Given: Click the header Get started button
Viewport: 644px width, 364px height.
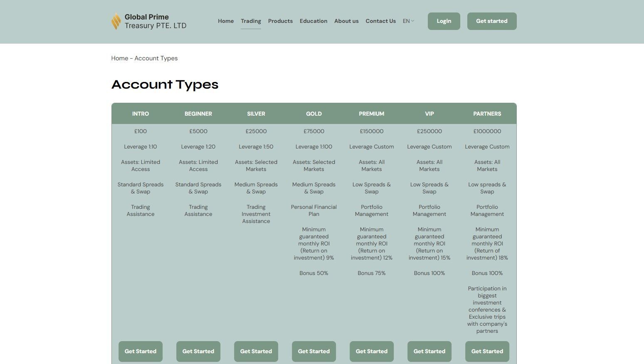Looking at the screenshot, I should pos(492,21).
